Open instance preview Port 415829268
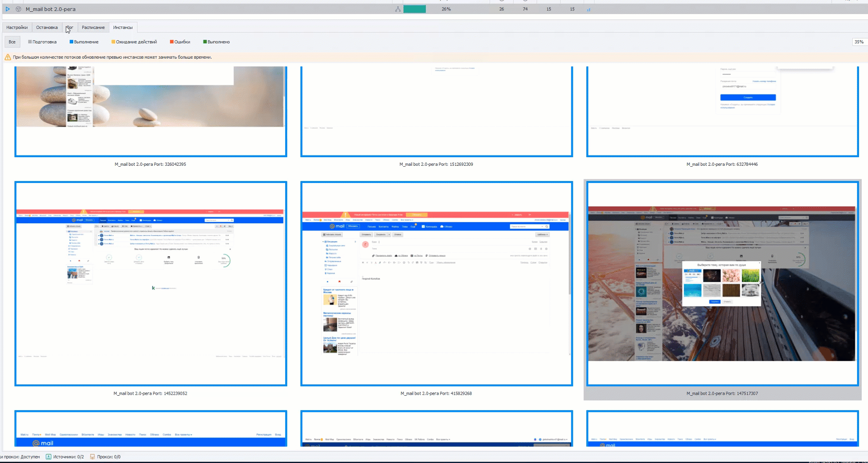 click(x=437, y=284)
